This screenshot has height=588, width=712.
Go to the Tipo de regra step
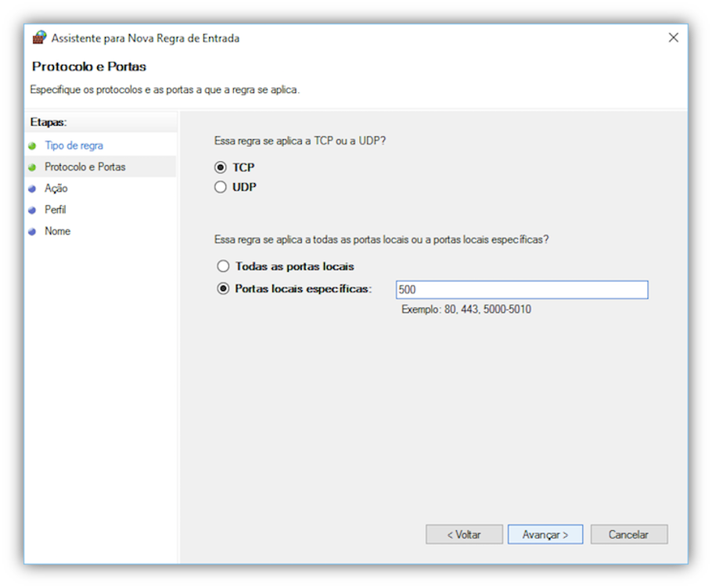click(74, 145)
